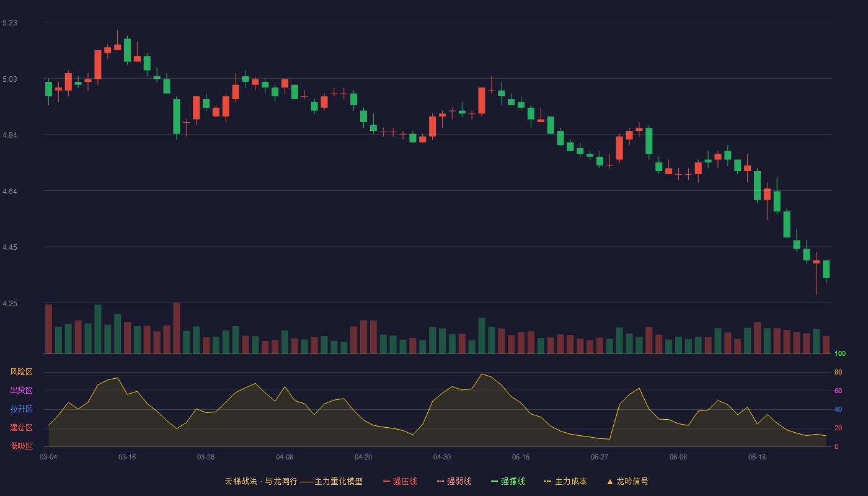Viewport: 868px width, 496px height.
Task: Click the 4.84 price axis label
Action: click(x=10, y=135)
